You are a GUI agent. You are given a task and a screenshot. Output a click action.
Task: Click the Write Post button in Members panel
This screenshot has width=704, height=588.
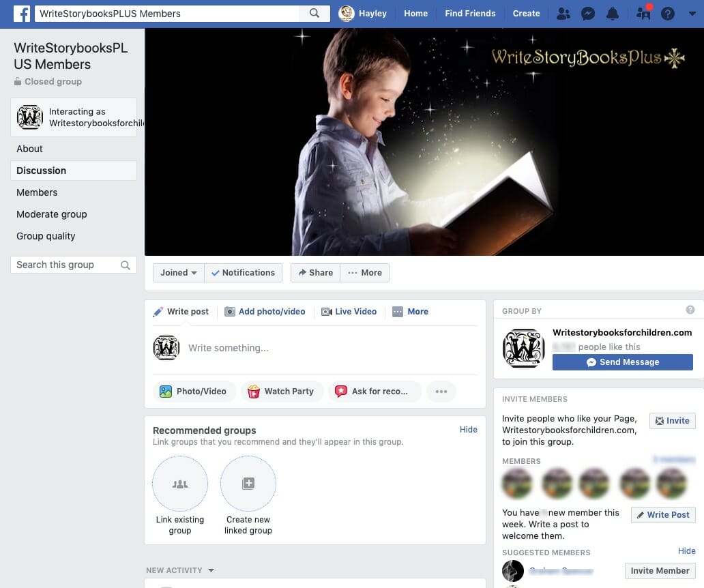(x=663, y=515)
